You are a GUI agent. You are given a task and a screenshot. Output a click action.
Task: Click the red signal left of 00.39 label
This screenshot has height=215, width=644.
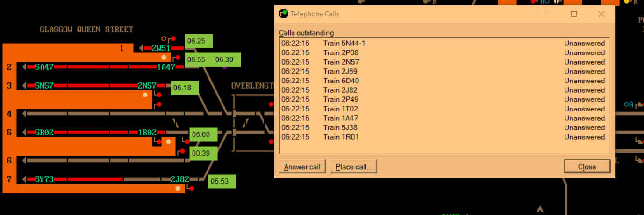pyautogui.click(x=183, y=151)
